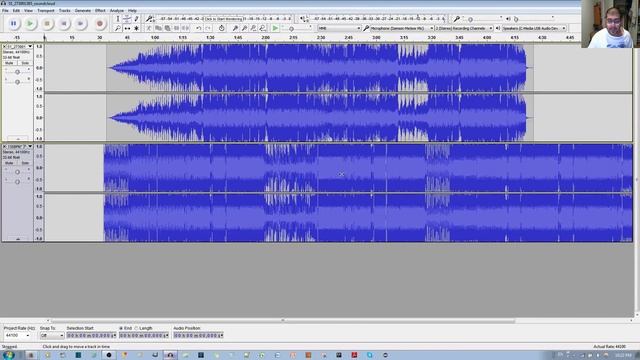Image resolution: width=640 pixels, height=360 pixels.
Task: Click the Pause transport button
Action: 13,24
